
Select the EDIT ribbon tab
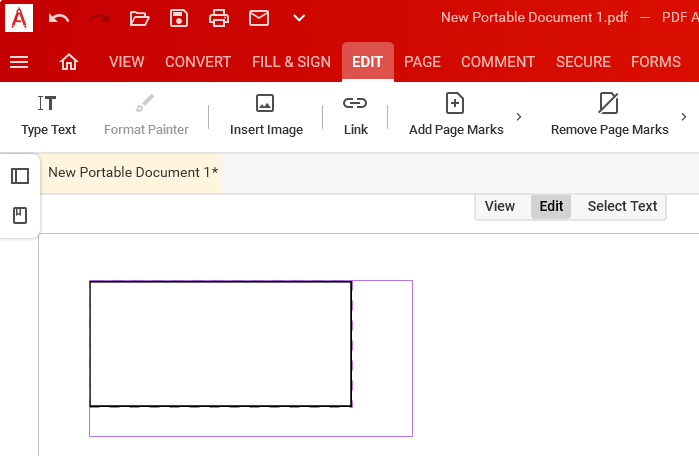point(367,62)
